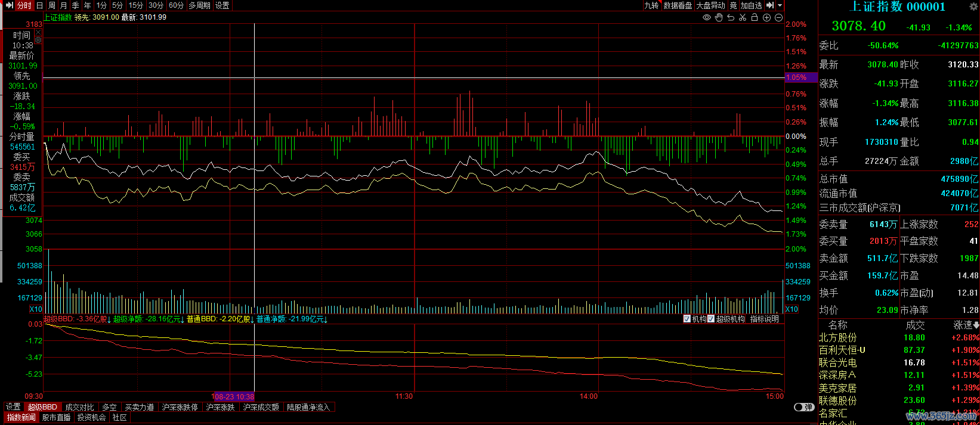Switch to the 60分 chart tab
980x425 pixels.
(177, 5)
